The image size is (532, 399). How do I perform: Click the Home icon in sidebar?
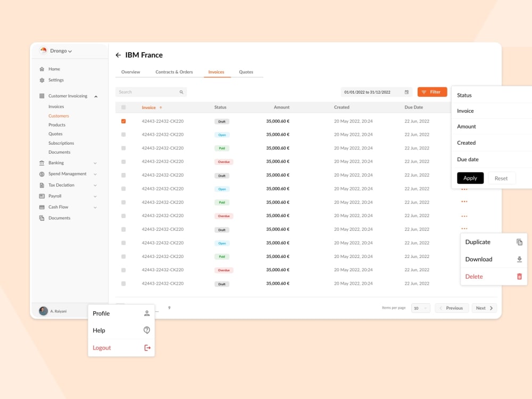click(x=41, y=69)
